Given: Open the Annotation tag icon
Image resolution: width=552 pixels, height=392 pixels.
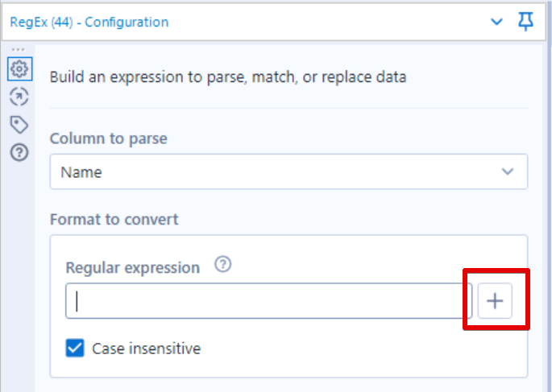Looking at the screenshot, I should coord(19,125).
